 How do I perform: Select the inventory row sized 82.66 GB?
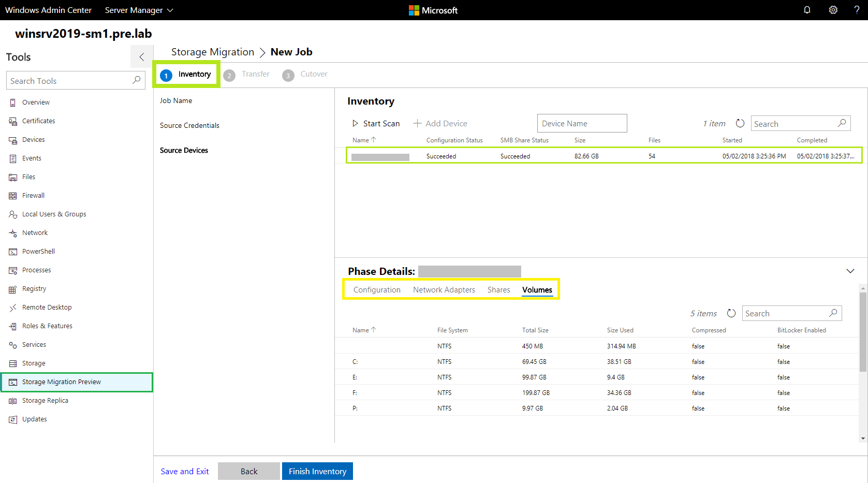604,156
